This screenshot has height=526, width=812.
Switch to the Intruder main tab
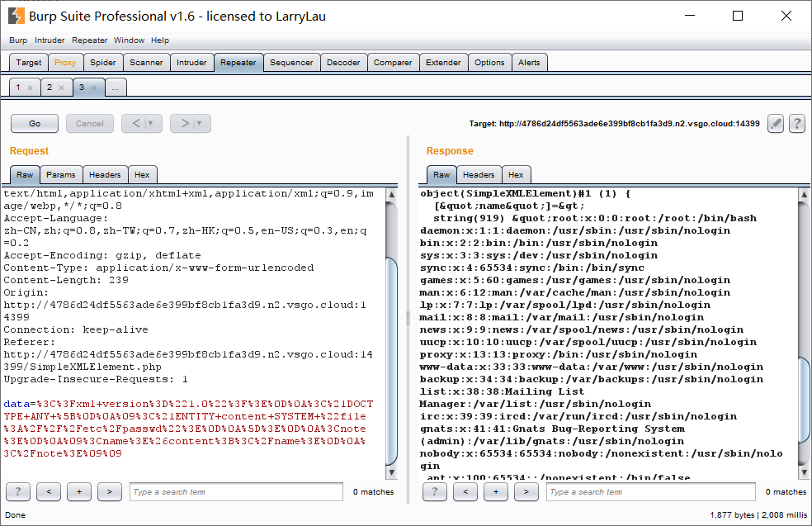[x=191, y=62]
